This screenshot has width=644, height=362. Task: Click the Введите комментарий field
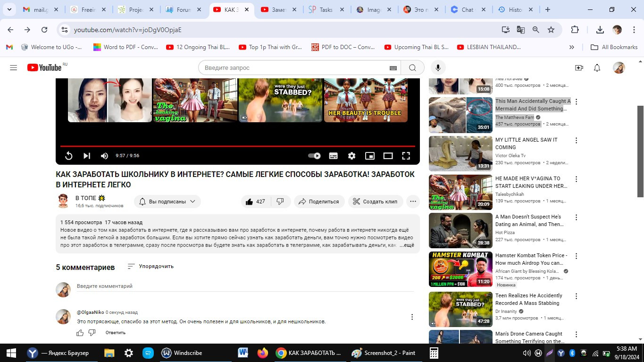pos(245,286)
